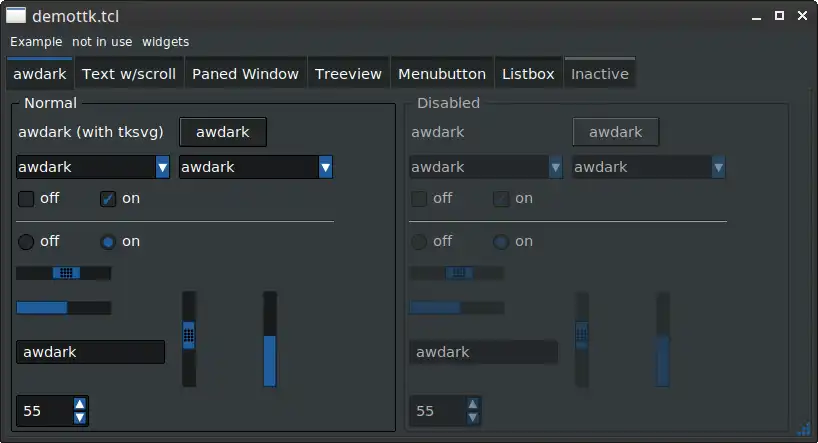Maximize the demottk.tcl window
The width and height of the screenshot is (818, 443).
pos(779,16)
